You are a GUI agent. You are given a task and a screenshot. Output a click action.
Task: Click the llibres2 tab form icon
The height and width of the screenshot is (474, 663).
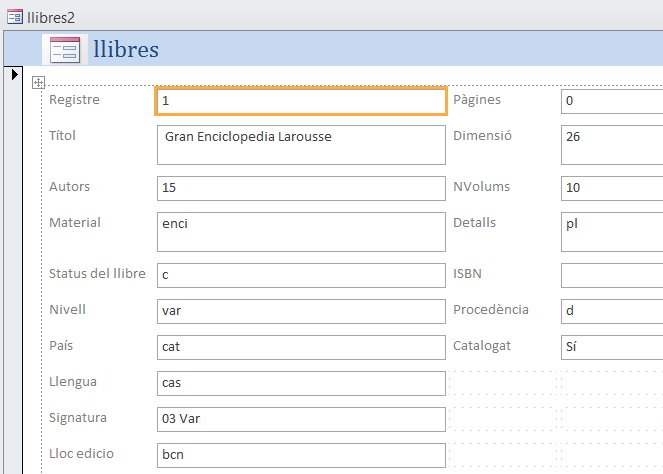[x=15, y=17]
